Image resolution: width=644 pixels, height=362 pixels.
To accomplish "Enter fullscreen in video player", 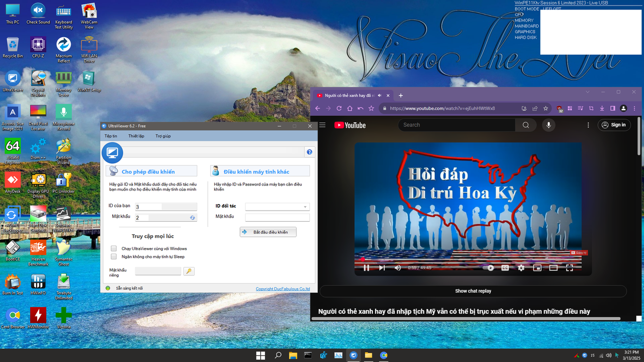I will pyautogui.click(x=570, y=268).
